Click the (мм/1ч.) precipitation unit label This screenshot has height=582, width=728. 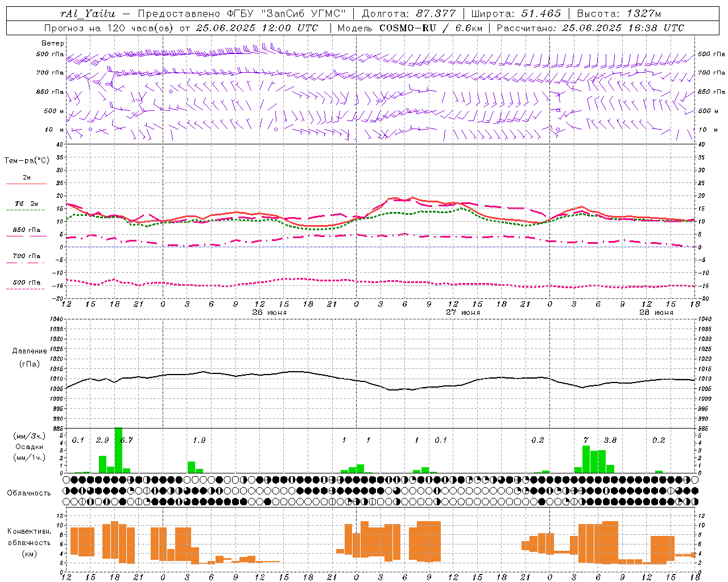(29, 458)
